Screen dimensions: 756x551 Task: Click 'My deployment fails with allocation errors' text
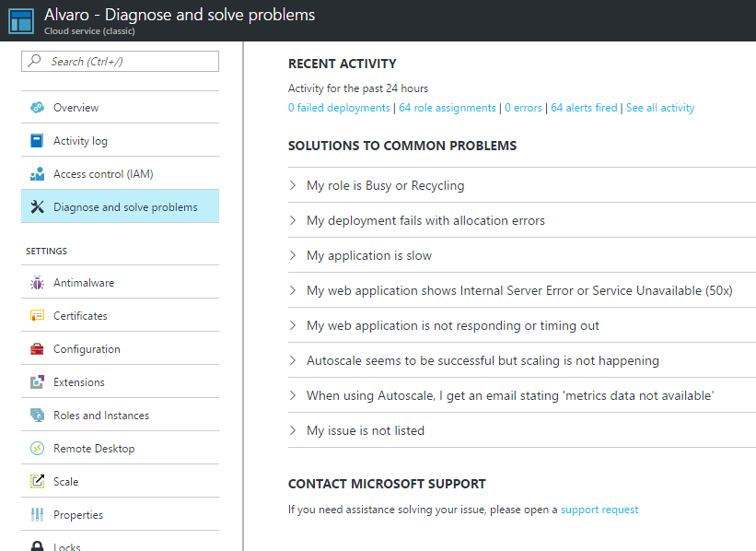point(425,220)
